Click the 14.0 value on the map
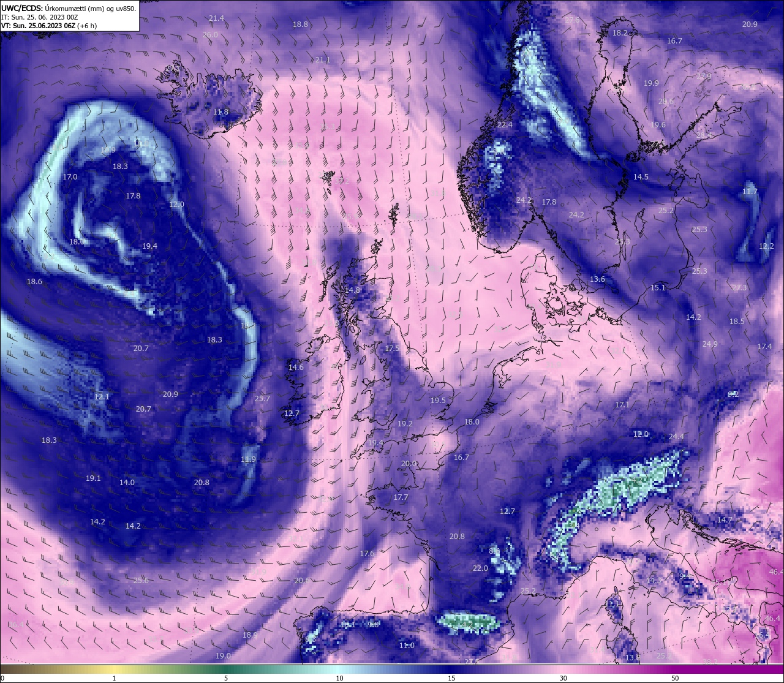This screenshot has width=784, height=683. (x=127, y=482)
